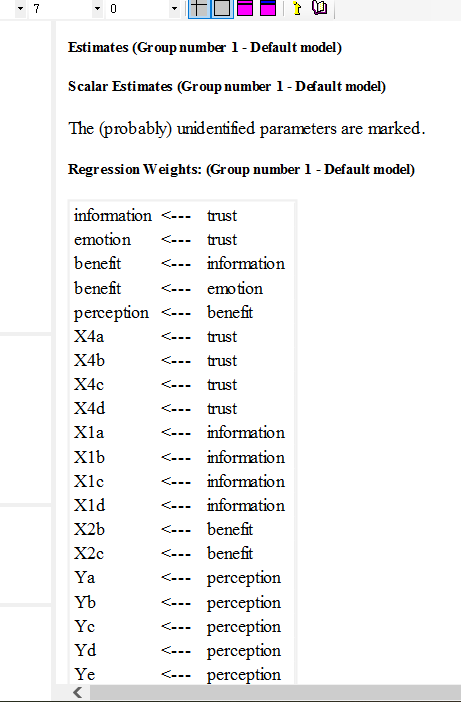
Task: Click the field showing number 0
Action: (137, 9)
